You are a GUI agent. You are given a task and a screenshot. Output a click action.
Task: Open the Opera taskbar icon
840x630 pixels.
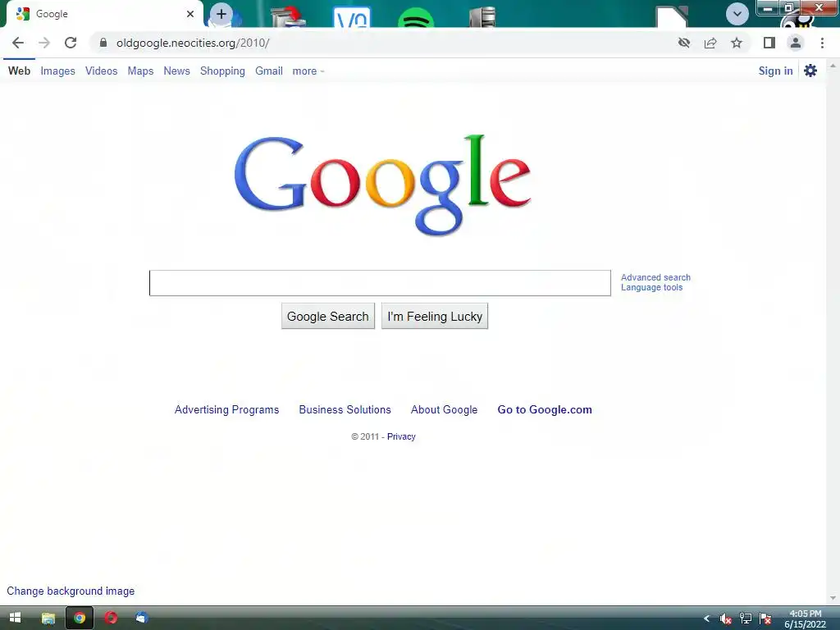tap(111, 618)
